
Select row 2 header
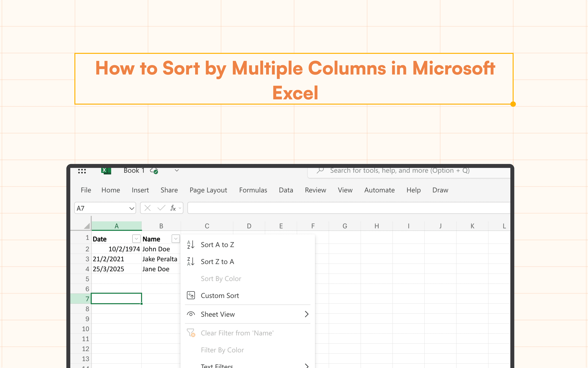(x=81, y=249)
